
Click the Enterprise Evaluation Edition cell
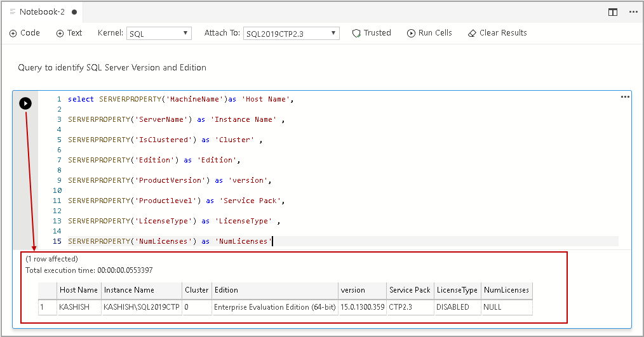(274, 307)
